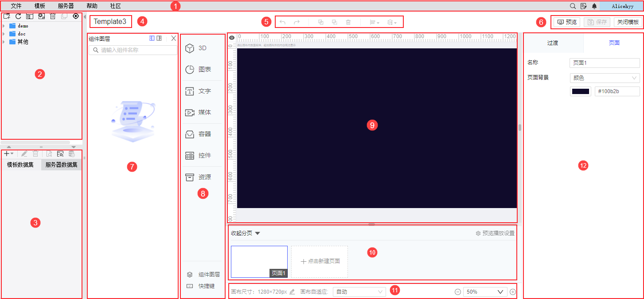
Task: Click the 名称 field containing 页面1
Action: pos(605,63)
